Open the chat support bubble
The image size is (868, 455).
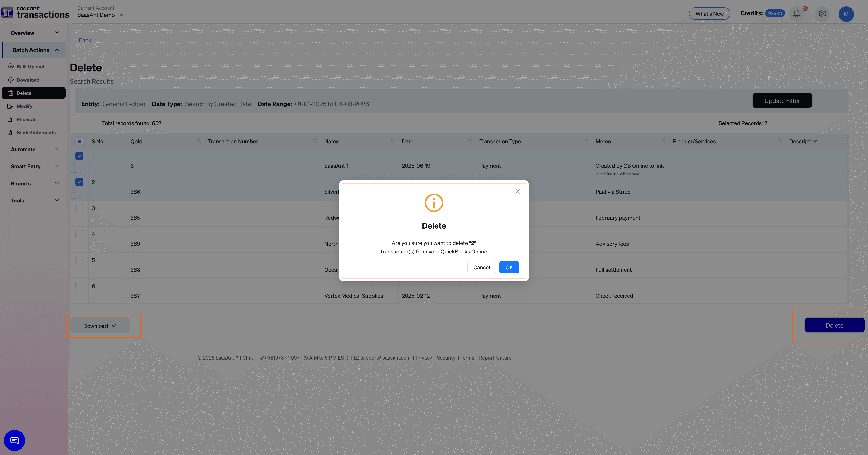click(15, 440)
